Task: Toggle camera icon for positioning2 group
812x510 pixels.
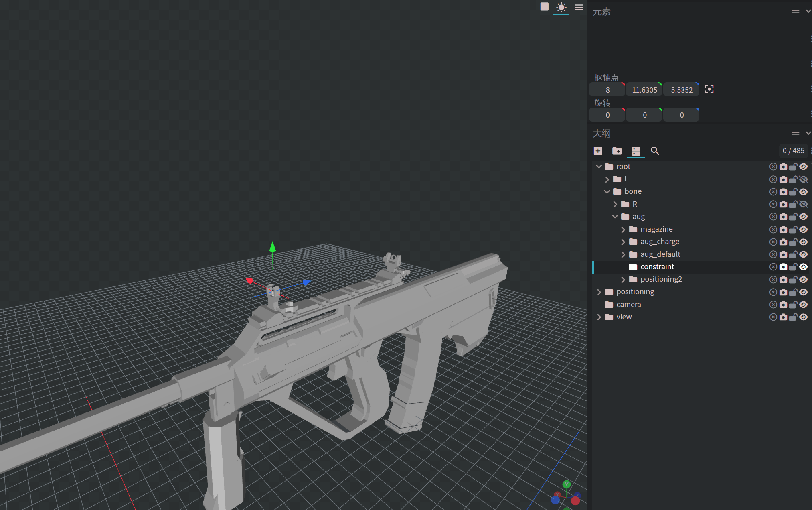Action: (x=783, y=280)
